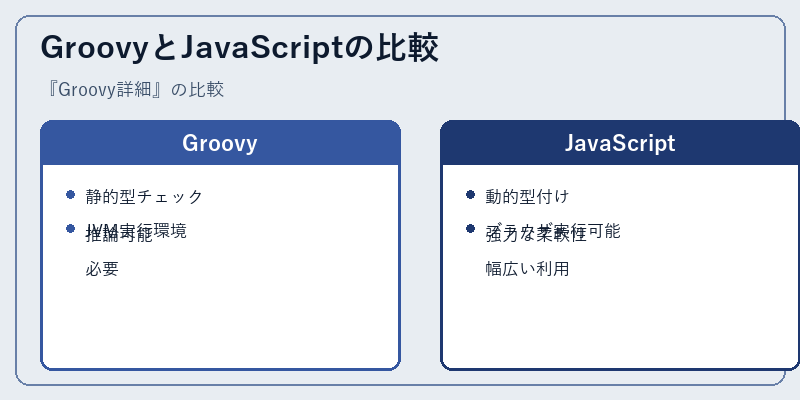Select the Groovy card header
The height and width of the screenshot is (400, 800).
(220, 143)
